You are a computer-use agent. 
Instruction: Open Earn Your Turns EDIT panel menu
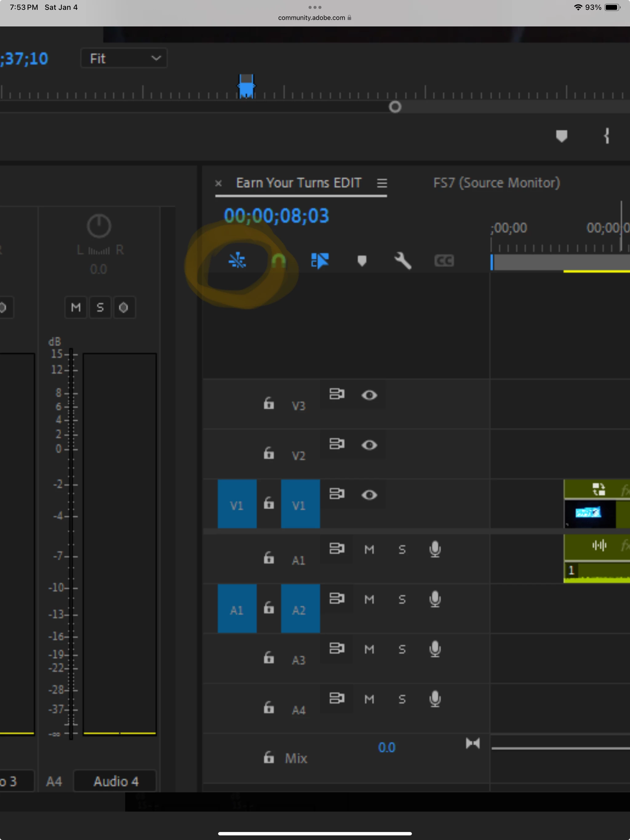382,184
